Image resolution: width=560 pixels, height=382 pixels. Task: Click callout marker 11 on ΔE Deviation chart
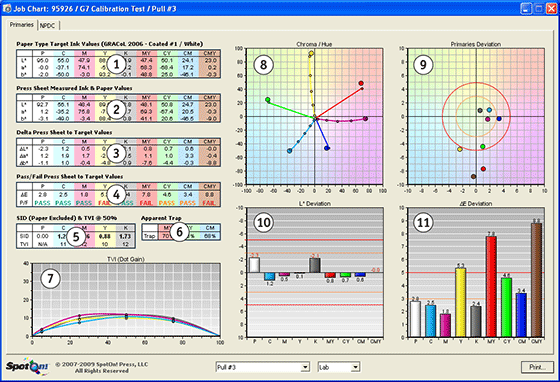click(x=423, y=223)
